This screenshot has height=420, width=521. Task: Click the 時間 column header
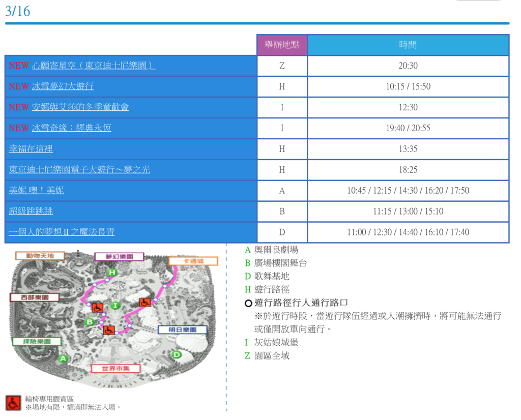pos(408,45)
